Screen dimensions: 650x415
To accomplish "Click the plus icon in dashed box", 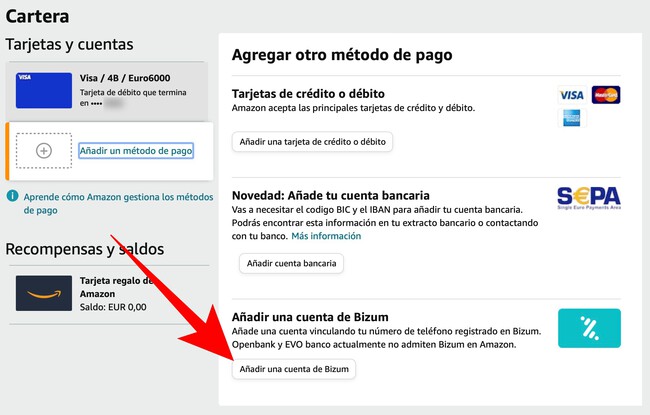I will tap(43, 150).
